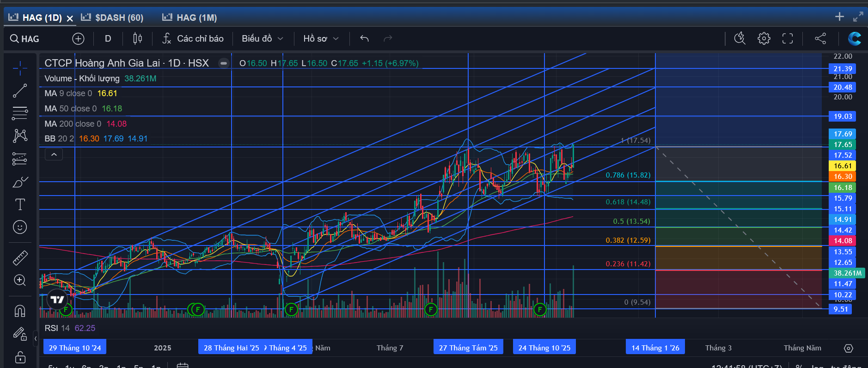Toggle lock all drawing tools
Image resolution: width=868 pixels, height=368 pixels.
20,357
